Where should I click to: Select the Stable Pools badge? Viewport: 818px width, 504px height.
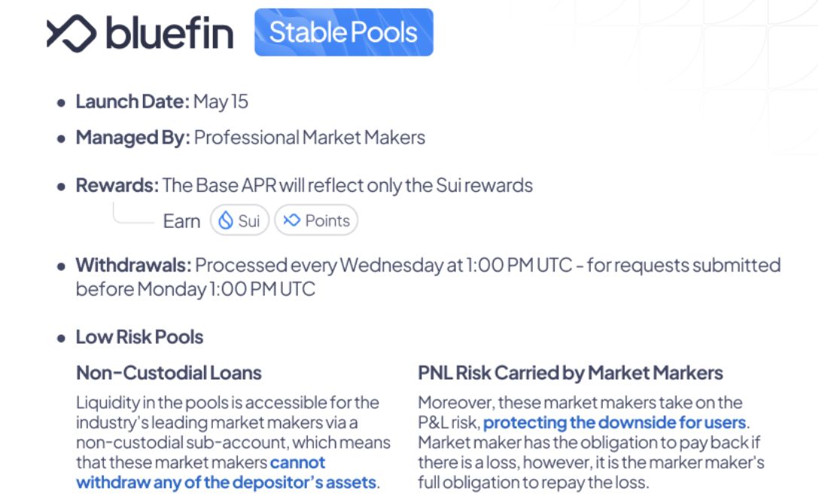click(343, 32)
